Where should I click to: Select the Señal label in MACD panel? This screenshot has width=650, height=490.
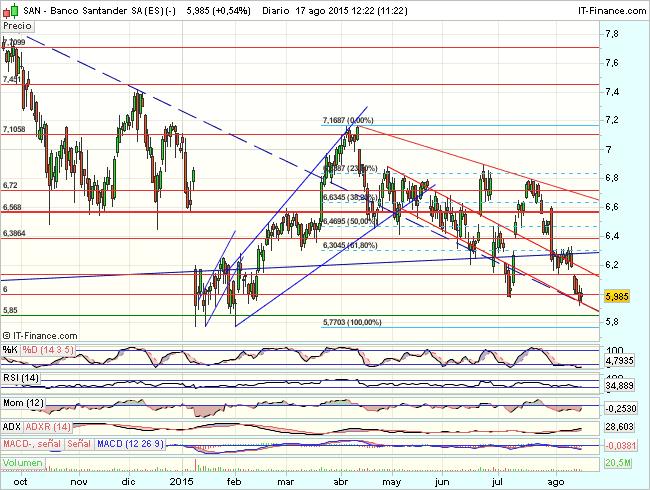(x=79, y=444)
